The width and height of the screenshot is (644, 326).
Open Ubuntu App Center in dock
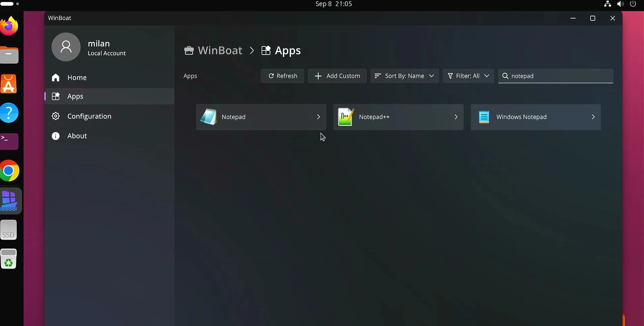[x=9, y=84]
